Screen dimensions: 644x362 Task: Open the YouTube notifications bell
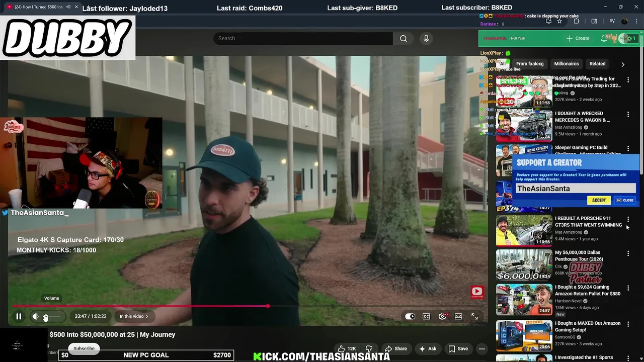click(604, 38)
